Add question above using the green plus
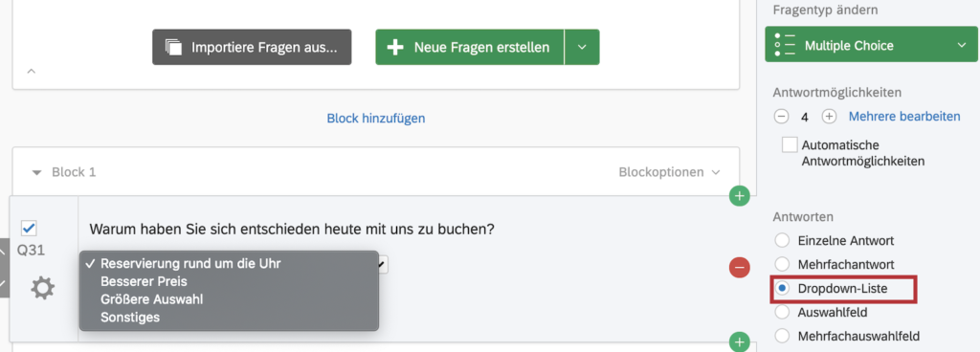 click(740, 196)
